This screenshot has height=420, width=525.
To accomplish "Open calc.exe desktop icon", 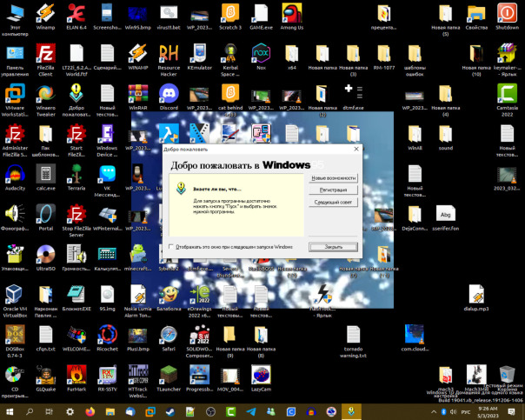I will pyautogui.click(x=45, y=177).
